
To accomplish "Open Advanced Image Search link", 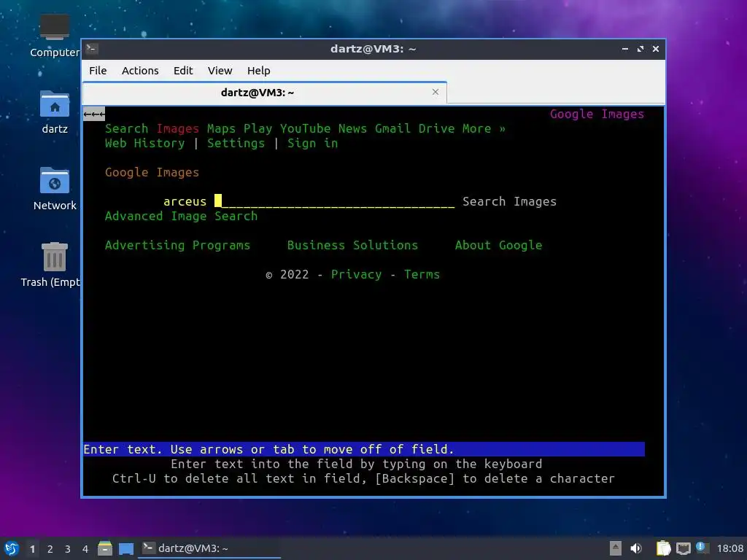I will click(x=181, y=216).
